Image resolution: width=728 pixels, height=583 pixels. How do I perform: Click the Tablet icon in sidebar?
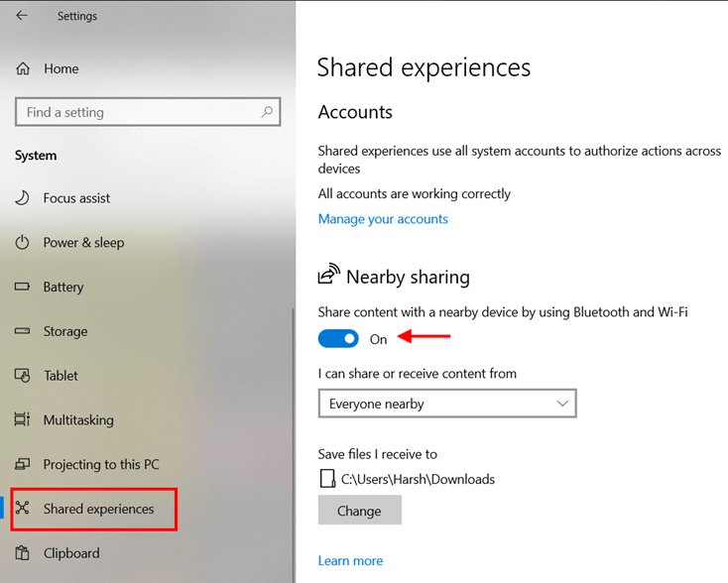point(23,376)
